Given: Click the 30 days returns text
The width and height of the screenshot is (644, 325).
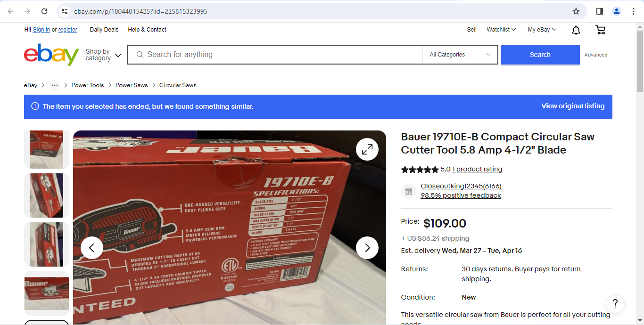Looking at the screenshot, I should 521,274.
